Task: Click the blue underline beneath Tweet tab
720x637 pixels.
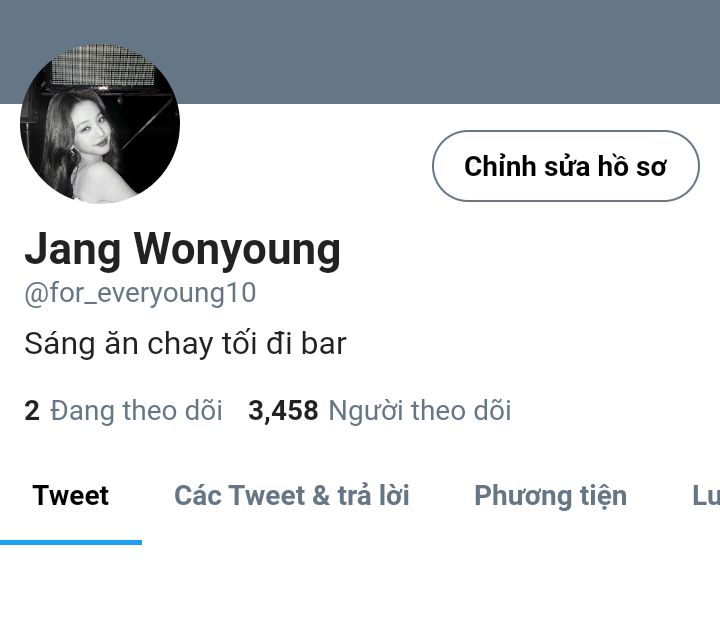Action: [x=71, y=543]
